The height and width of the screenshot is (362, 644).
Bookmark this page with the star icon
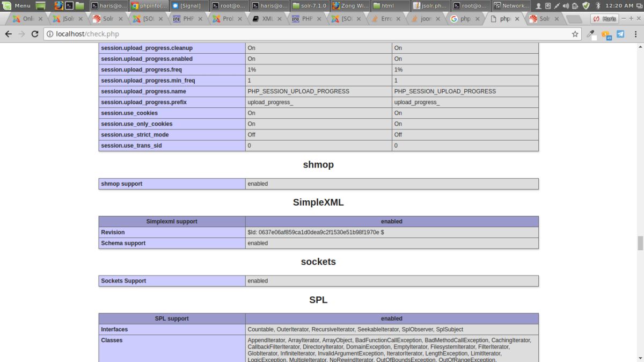pos(575,34)
